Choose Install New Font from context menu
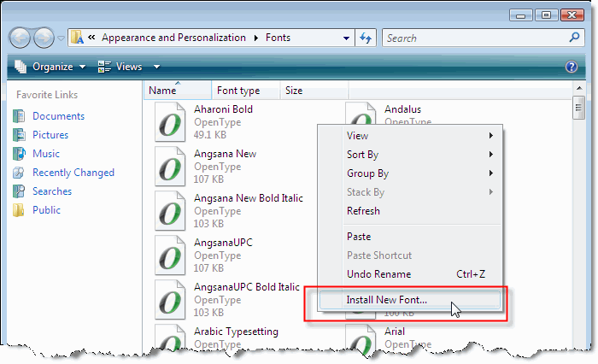 point(386,301)
